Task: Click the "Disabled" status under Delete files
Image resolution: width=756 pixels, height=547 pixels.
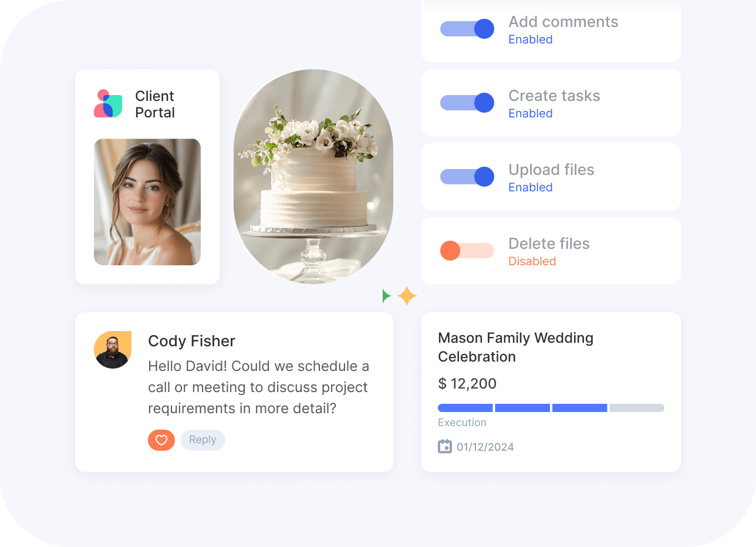Action: point(532,262)
